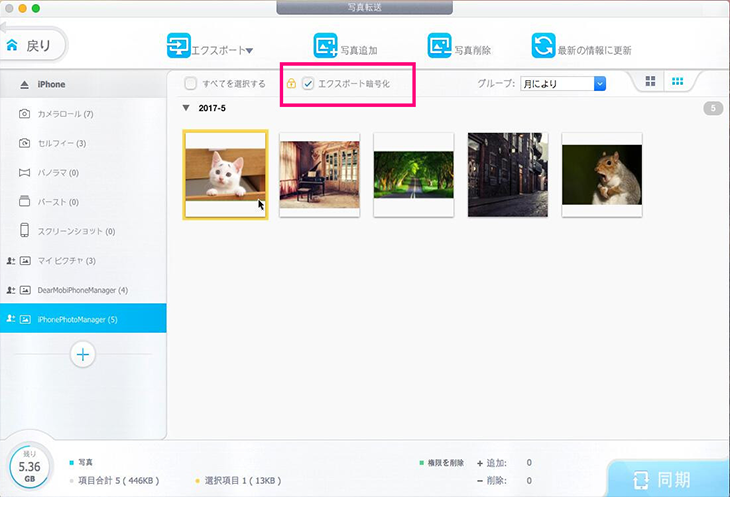Click the iPhone eject icon
The image size is (730, 510).
pyautogui.click(x=24, y=85)
